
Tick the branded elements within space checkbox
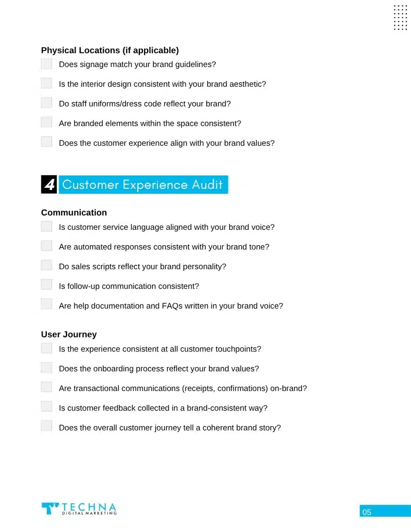(x=47, y=122)
